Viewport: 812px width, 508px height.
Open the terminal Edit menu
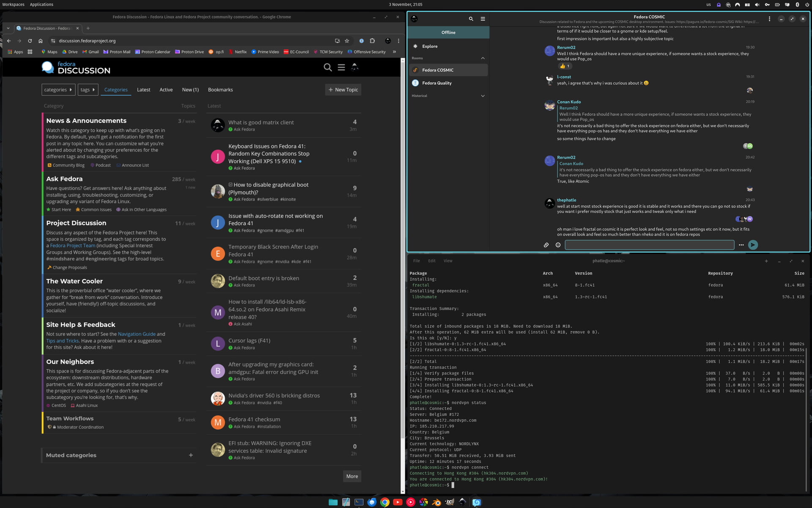point(431,261)
